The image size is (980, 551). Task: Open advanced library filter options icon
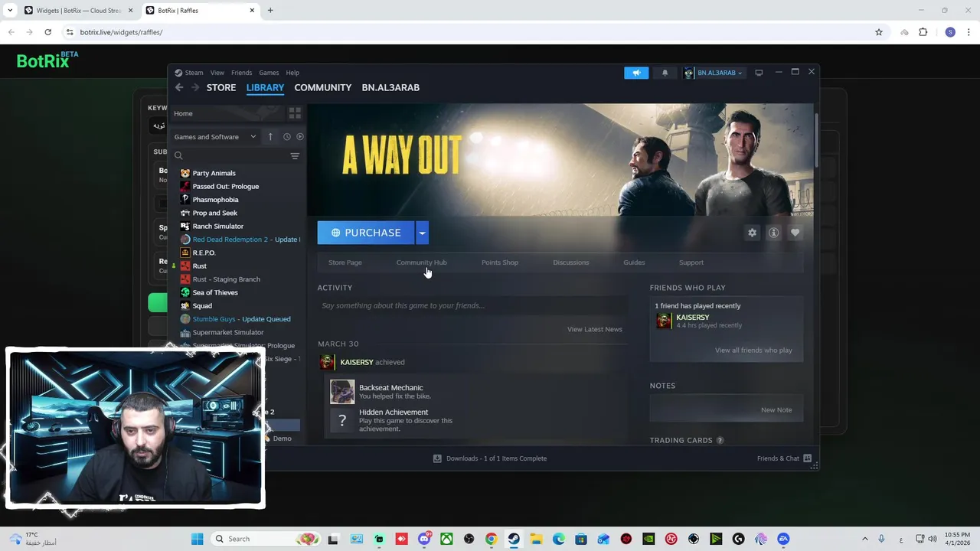(x=295, y=156)
